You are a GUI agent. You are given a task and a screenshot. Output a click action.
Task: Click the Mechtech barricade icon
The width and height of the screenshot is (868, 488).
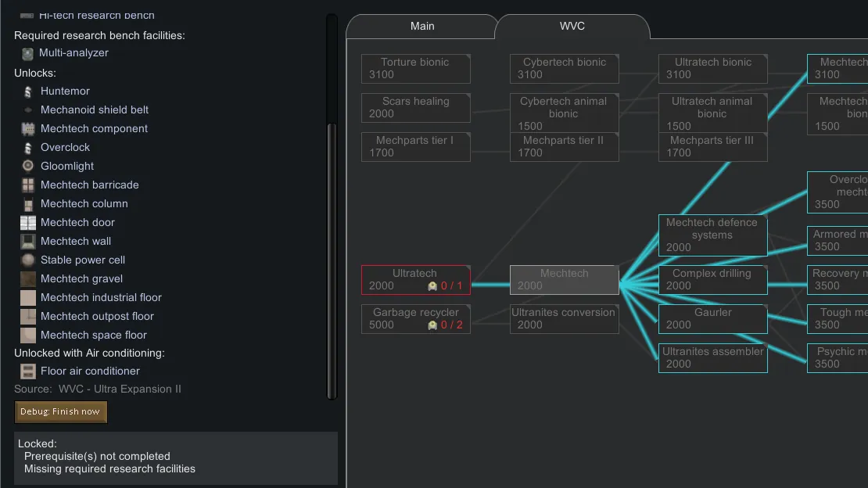[28, 185]
